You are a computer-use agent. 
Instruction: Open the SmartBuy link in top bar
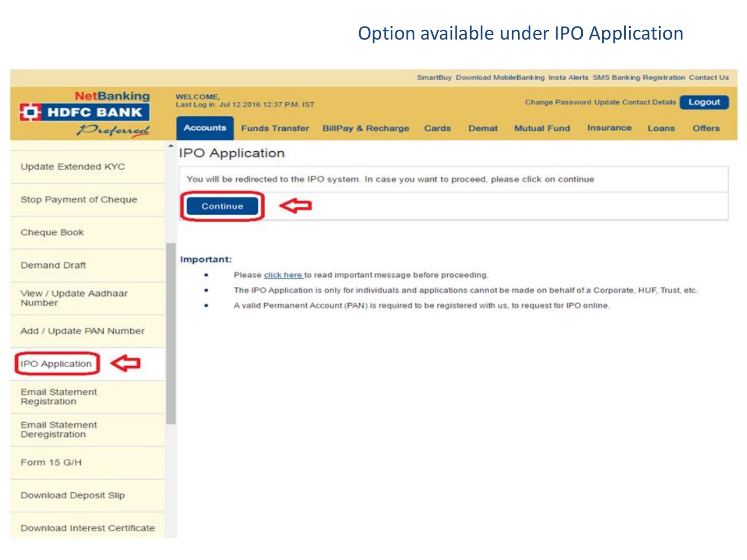pyautogui.click(x=434, y=77)
